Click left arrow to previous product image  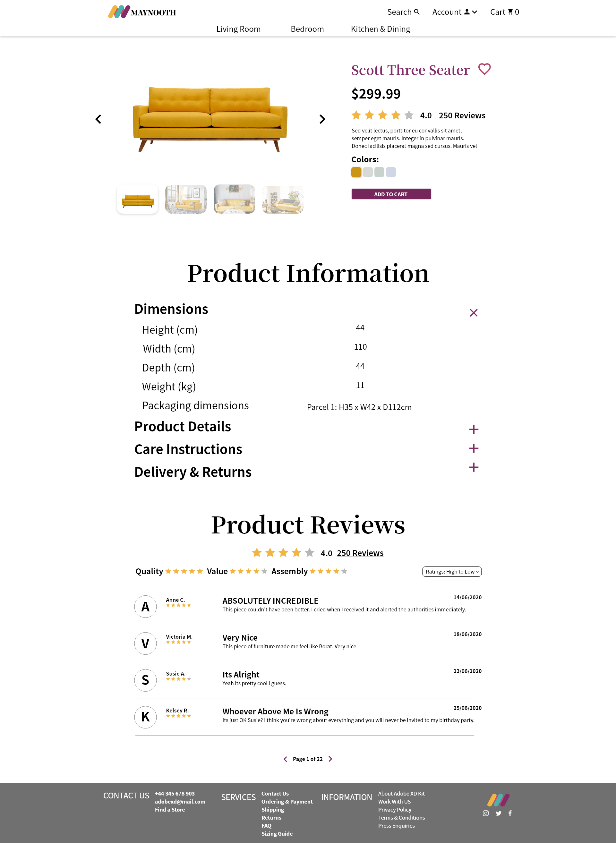(98, 118)
